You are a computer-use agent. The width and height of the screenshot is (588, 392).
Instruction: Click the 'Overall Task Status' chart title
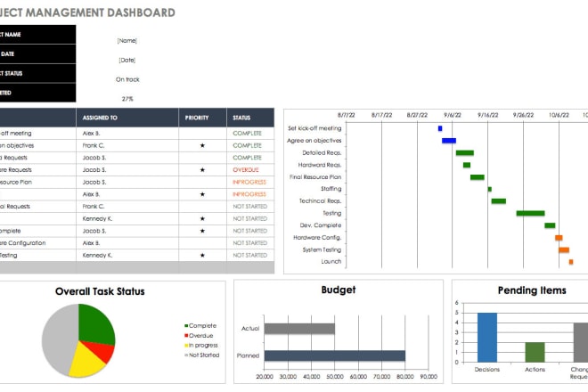(x=100, y=291)
